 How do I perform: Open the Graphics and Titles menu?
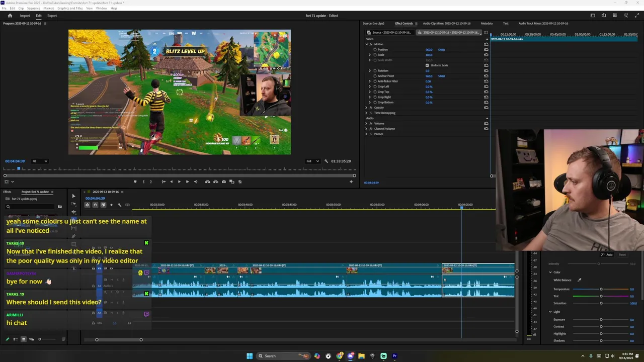point(70,8)
